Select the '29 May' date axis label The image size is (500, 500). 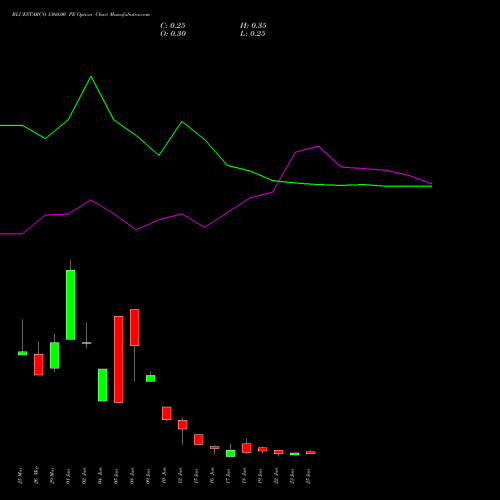click(53, 475)
